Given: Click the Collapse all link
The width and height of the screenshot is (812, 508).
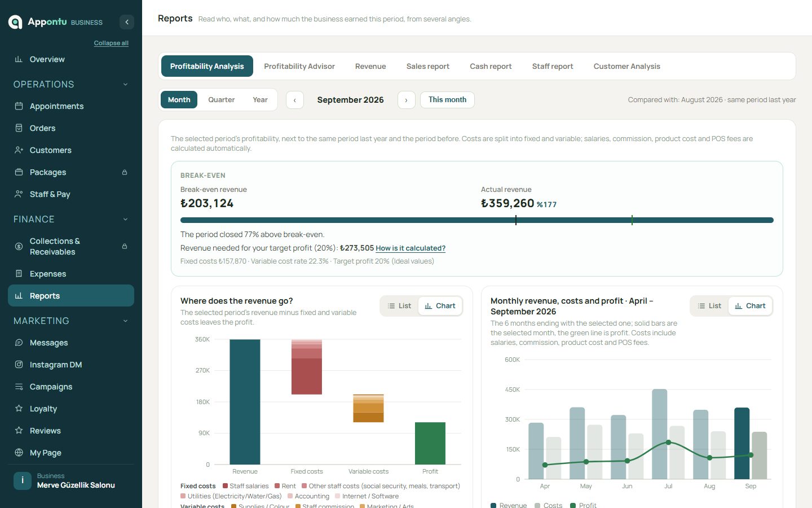Looking at the screenshot, I should point(111,43).
